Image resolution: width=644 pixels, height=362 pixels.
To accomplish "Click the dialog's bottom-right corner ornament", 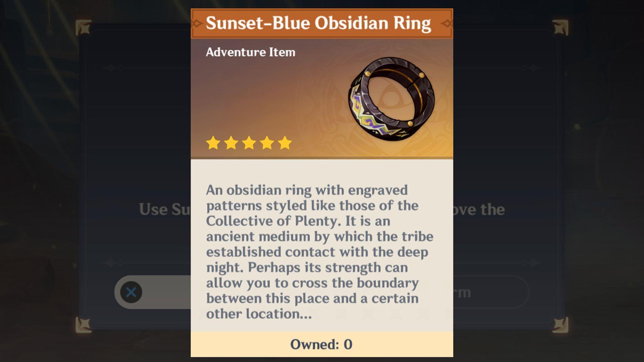I will [x=560, y=324].
